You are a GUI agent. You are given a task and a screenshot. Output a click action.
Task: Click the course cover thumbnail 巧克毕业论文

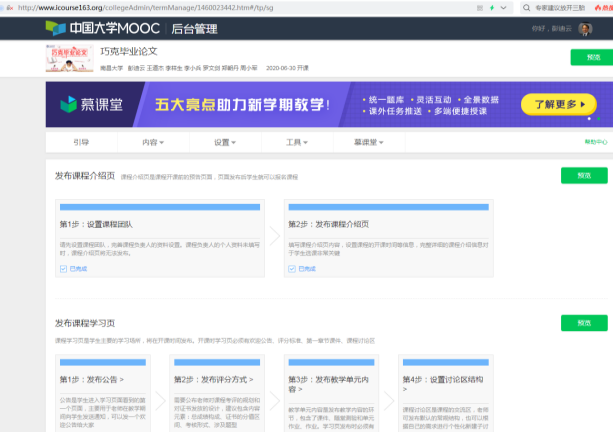(70, 57)
